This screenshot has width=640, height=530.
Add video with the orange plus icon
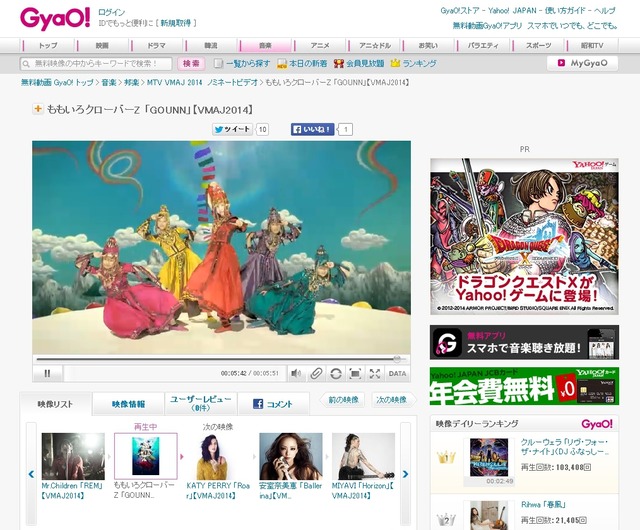coord(38,109)
